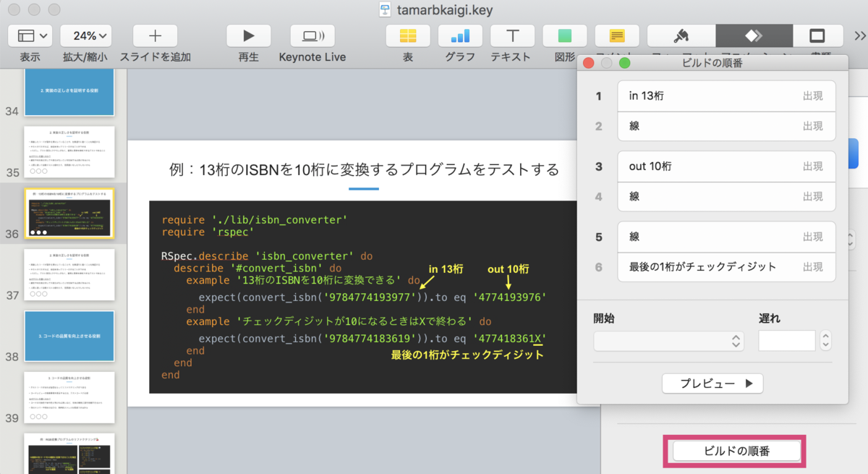Select slide 34 thumbnail in the navigator
The image size is (868, 474).
[69, 93]
